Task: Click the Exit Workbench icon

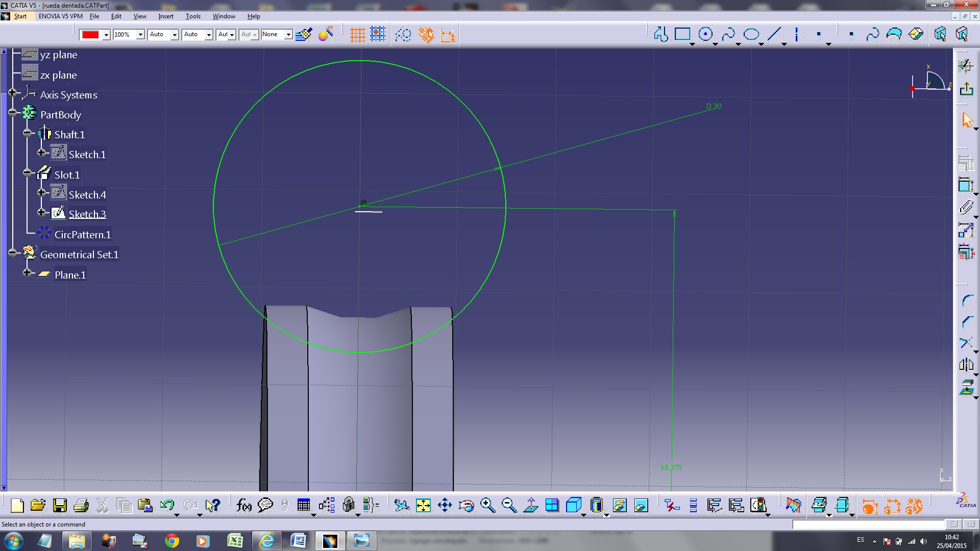Action: 966,89
